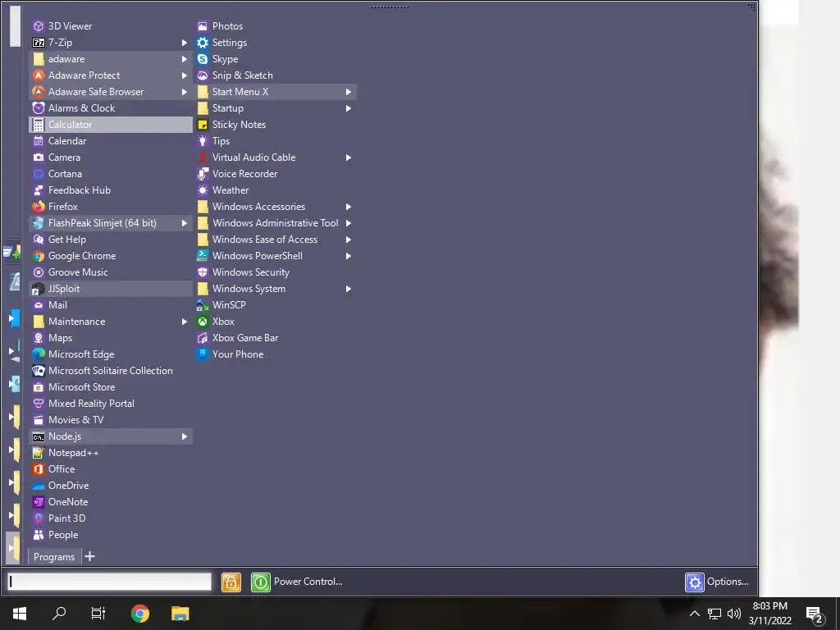This screenshot has height=630, width=840.
Task: Open Microsoft Solitaire Collection icon
Action: coord(38,371)
